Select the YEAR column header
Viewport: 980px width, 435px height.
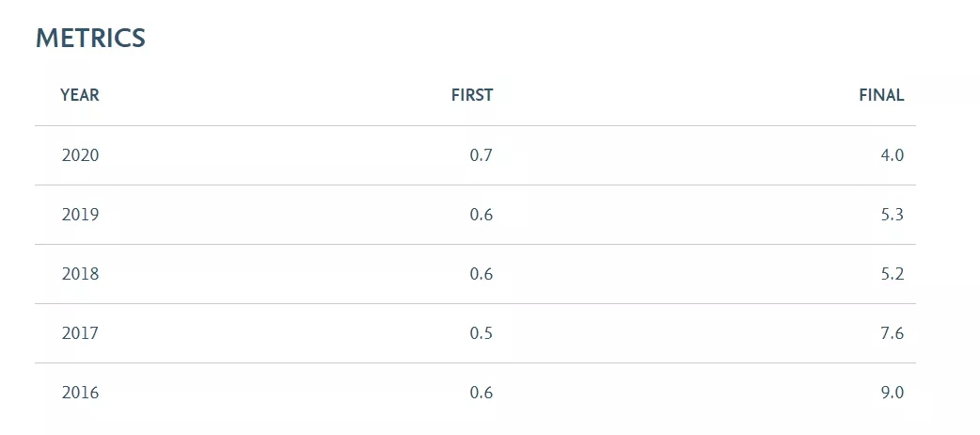click(80, 95)
